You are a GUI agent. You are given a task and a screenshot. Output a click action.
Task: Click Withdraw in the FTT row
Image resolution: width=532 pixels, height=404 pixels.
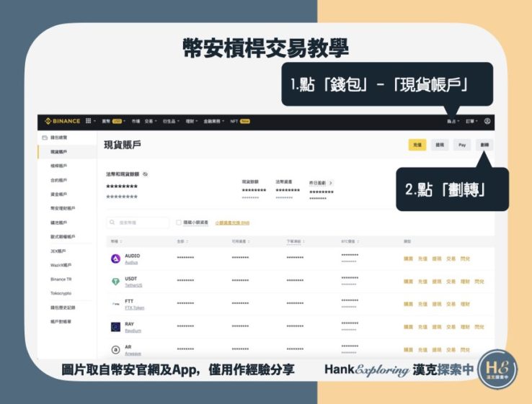437,305
